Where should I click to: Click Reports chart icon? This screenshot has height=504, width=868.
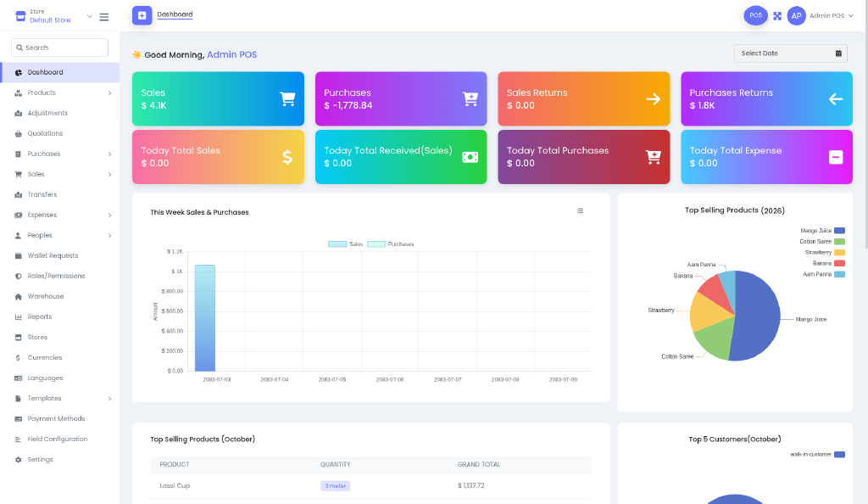click(19, 317)
